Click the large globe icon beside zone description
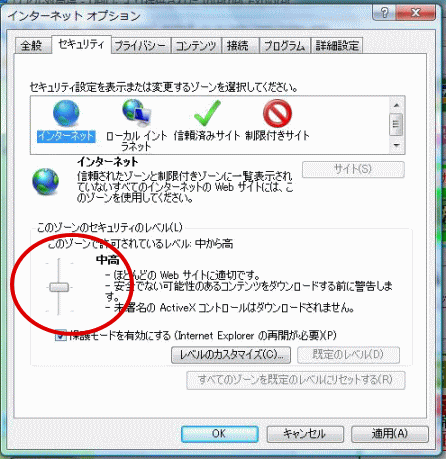Image resolution: width=446 pixels, height=459 pixels. (46, 182)
